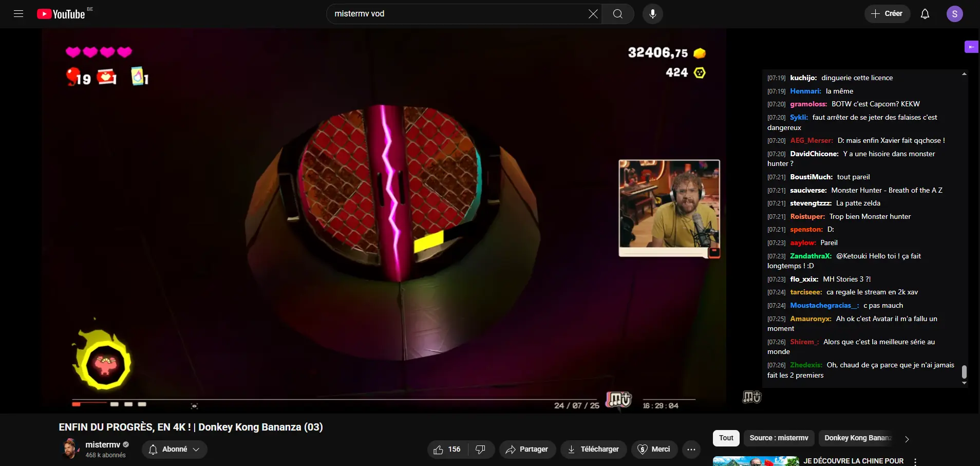Open more actions three-dot menu

click(691, 450)
